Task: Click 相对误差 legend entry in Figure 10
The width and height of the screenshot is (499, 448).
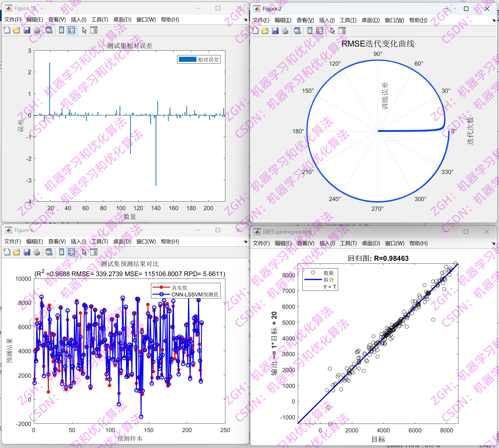Action: [x=208, y=59]
